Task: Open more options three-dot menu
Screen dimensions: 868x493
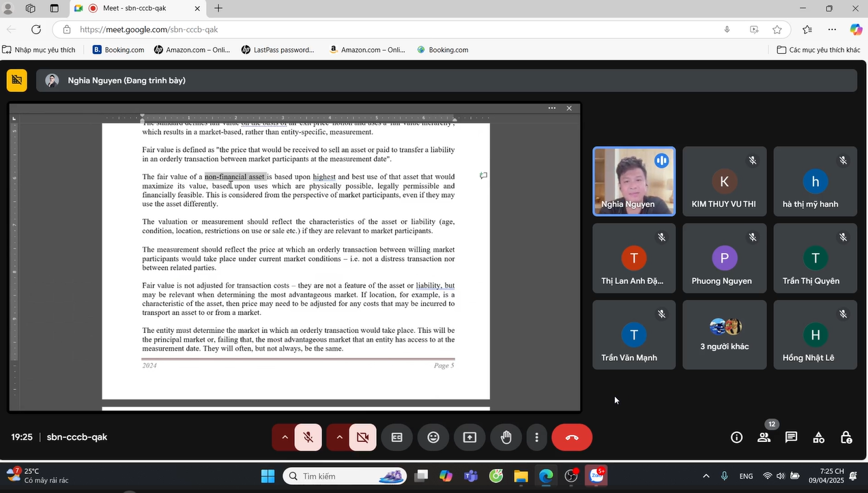Action: click(537, 437)
